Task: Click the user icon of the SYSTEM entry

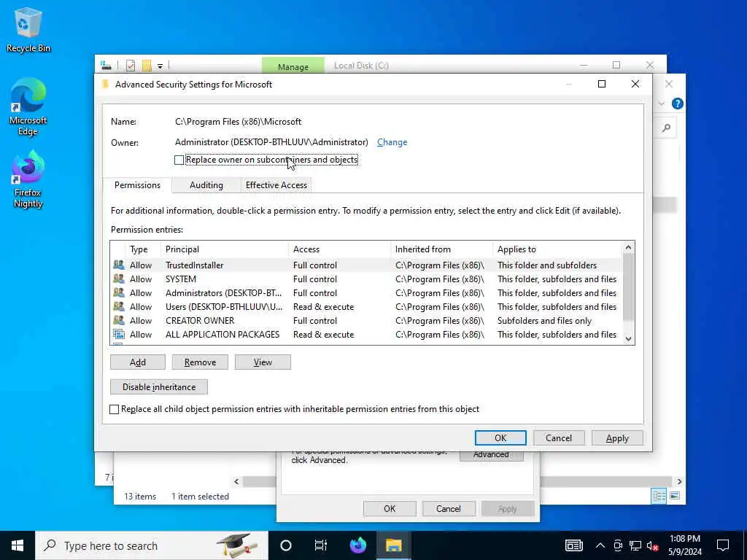Action: (119, 279)
